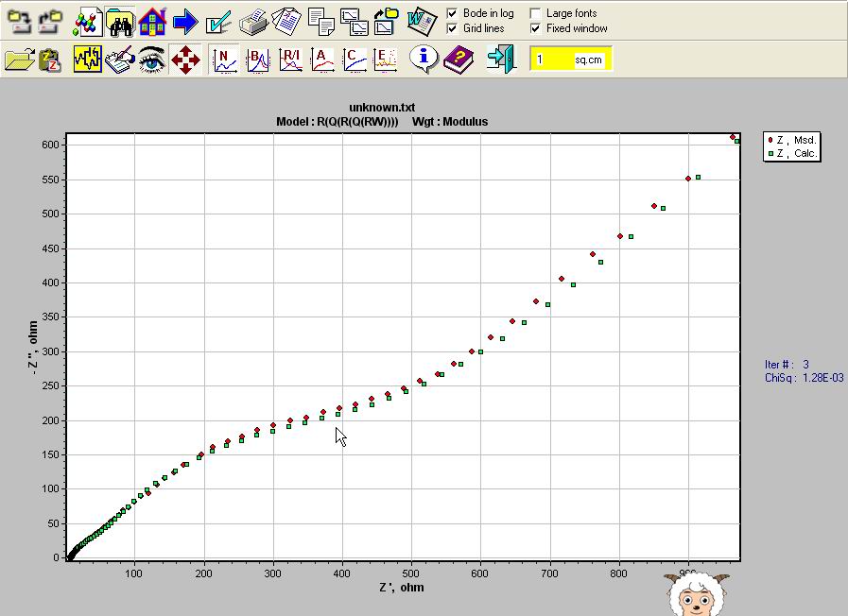Uncheck the Bode in log checkbox
This screenshot has height=616, width=848.
point(452,13)
